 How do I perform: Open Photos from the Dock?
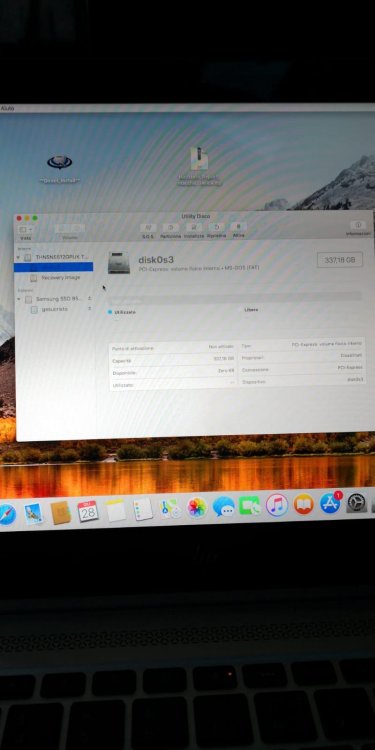pos(197,507)
